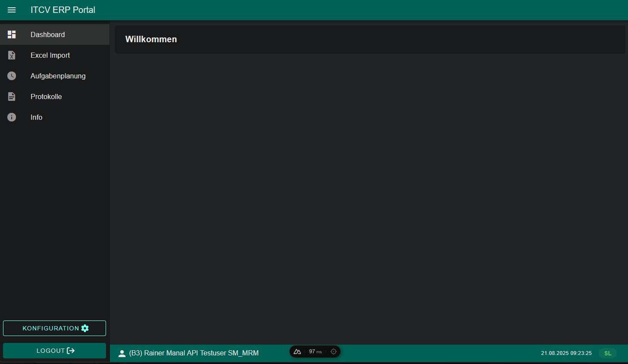
Task: Click the Rainer Manal user name text
Action: coord(194,353)
